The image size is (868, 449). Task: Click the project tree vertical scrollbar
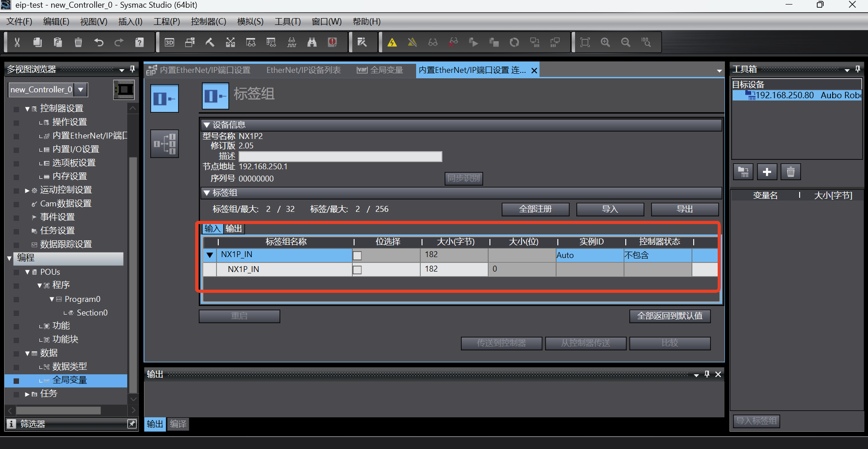coord(133,275)
